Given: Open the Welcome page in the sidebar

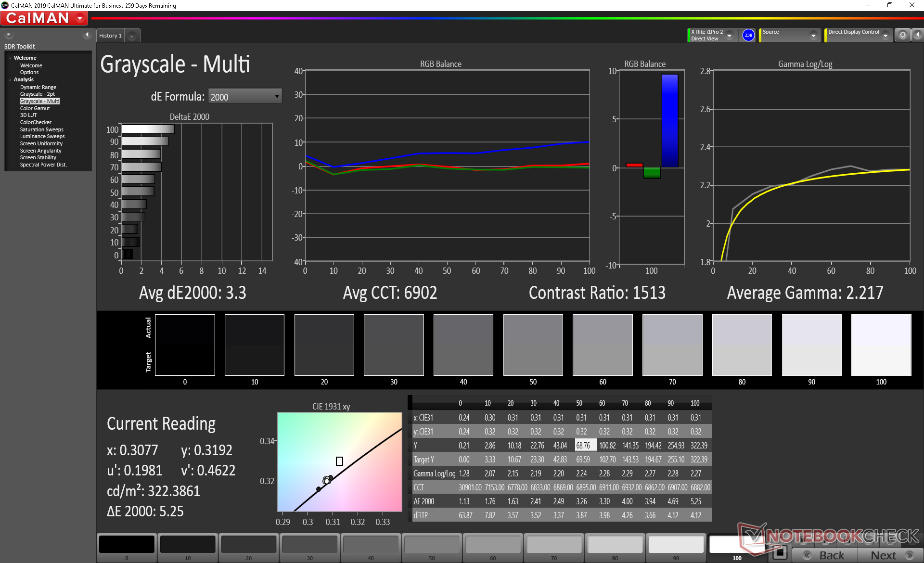Looking at the screenshot, I should pos(31,65).
